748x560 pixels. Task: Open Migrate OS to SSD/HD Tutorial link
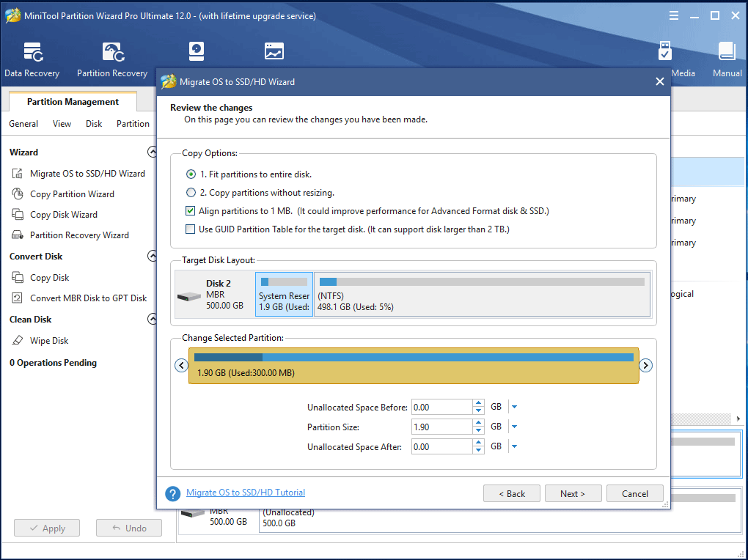click(x=246, y=493)
